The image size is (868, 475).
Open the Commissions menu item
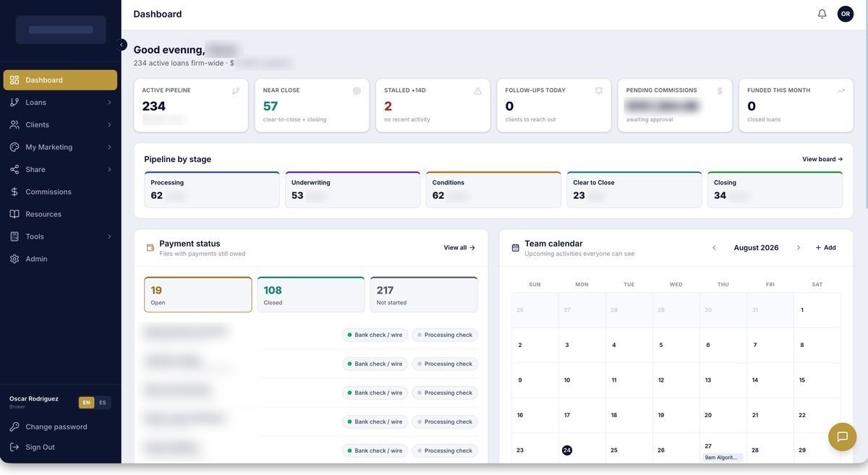click(60, 192)
